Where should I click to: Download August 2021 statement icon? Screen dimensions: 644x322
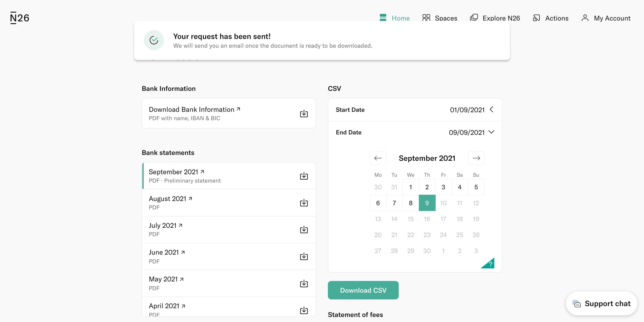(304, 203)
